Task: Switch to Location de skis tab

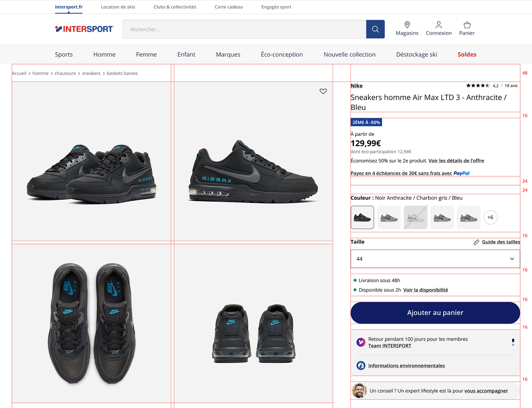Action: [x=118, y=7]
